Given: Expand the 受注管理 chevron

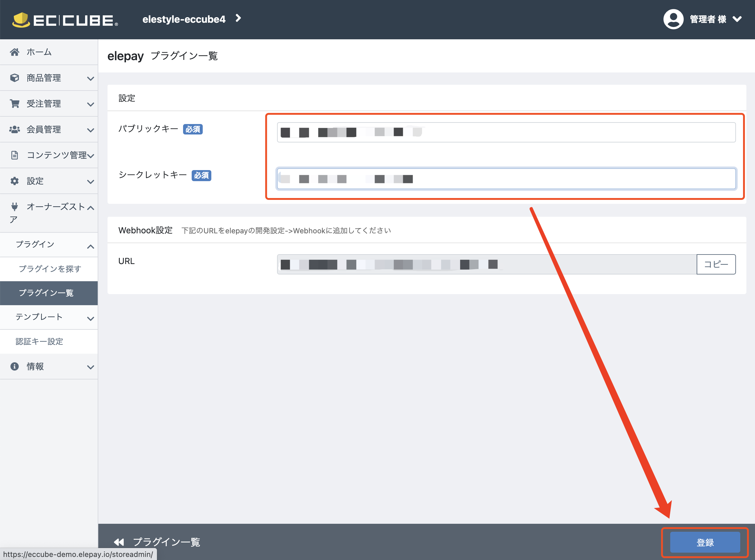Looking at the screenshot, I should click(x=90, y=104).
